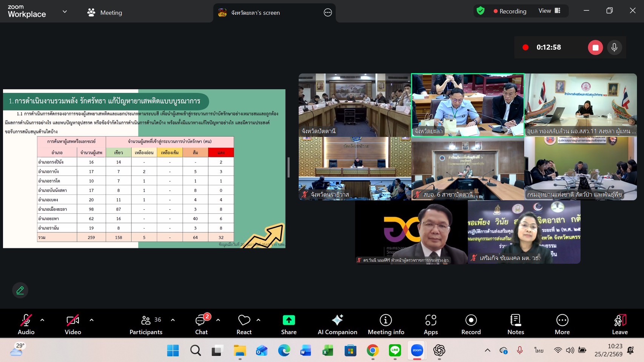Screen dimensions: 644x362
Task: Switch to the Meeting tab
Action: coord(105,12)
